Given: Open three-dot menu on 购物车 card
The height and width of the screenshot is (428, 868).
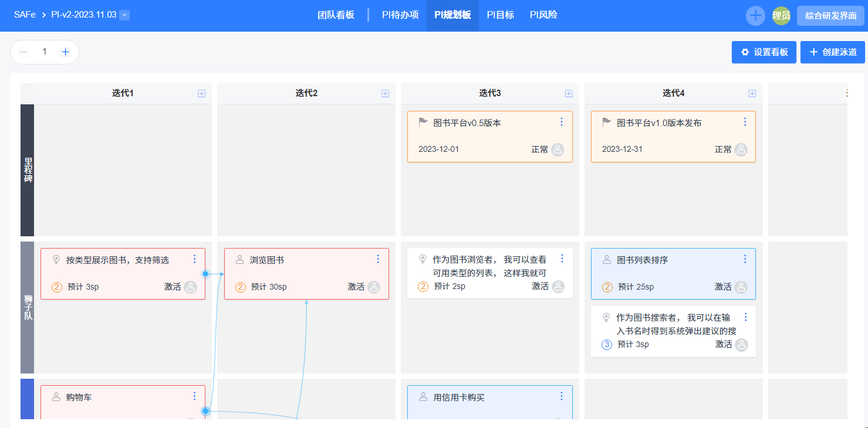Looking at the screenshot, I should (194, 396).
